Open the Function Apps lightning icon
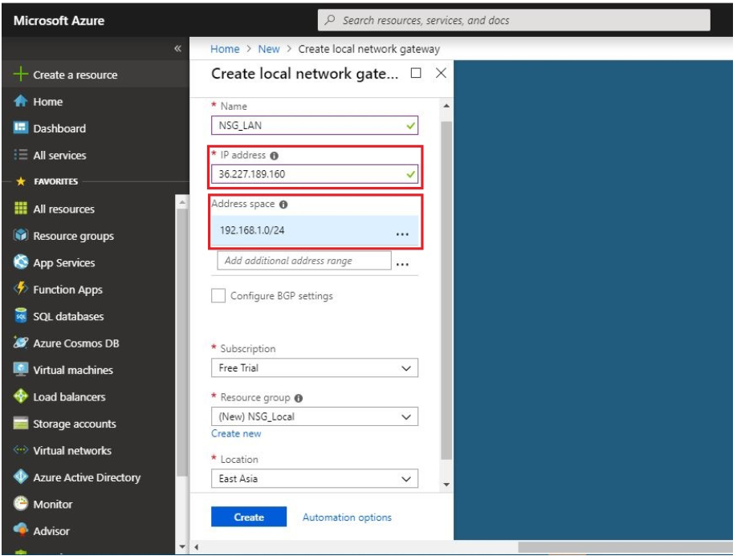This screenshot has height=560, width=737. tap(21, 290)
